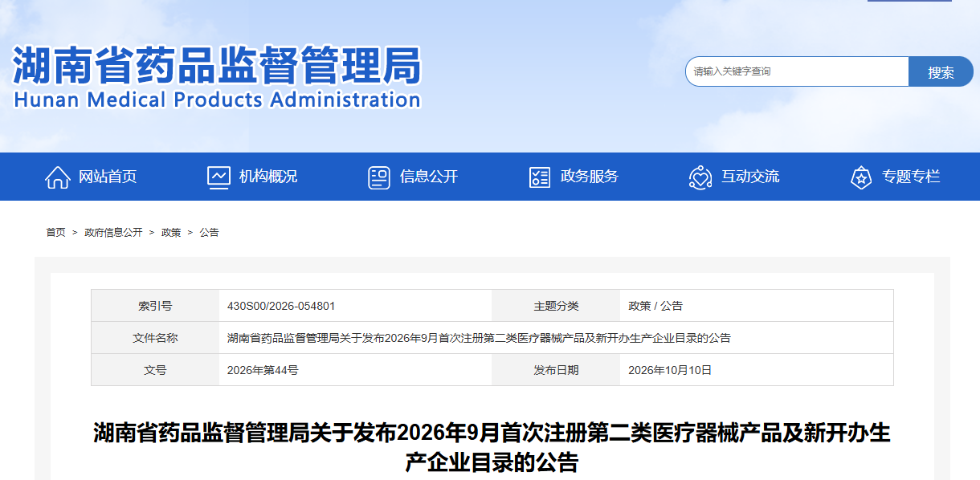
Task: Focus the keyword search input field
Action: coord(797,71)
